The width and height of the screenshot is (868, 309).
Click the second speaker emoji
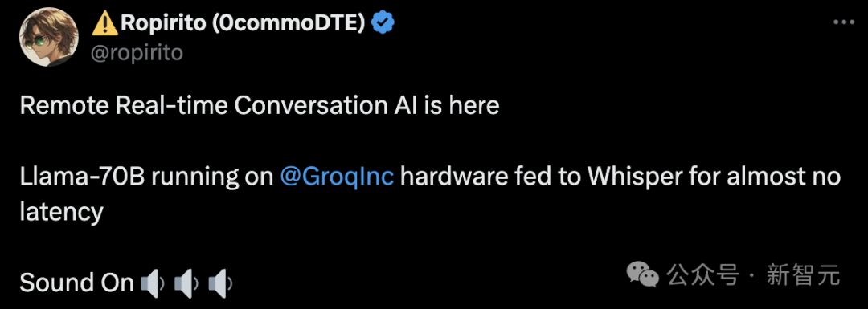pyautogui.click(x=186, y=283)
